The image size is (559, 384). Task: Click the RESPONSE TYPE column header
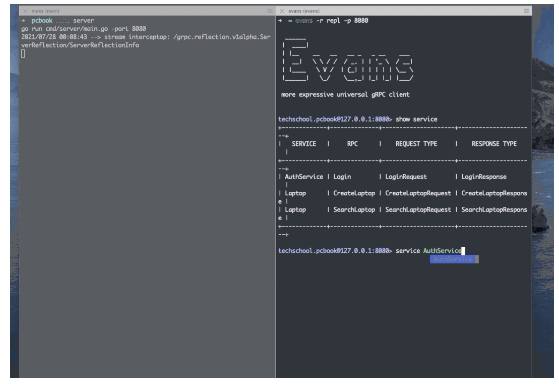[494, 144]
